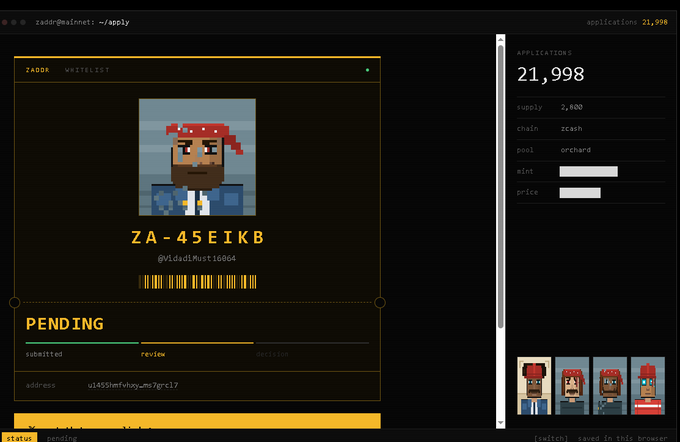Open fourth gallery avatar with striped red shirt
The width and height of the screenshot is (680, 442).
coord(647,386)
